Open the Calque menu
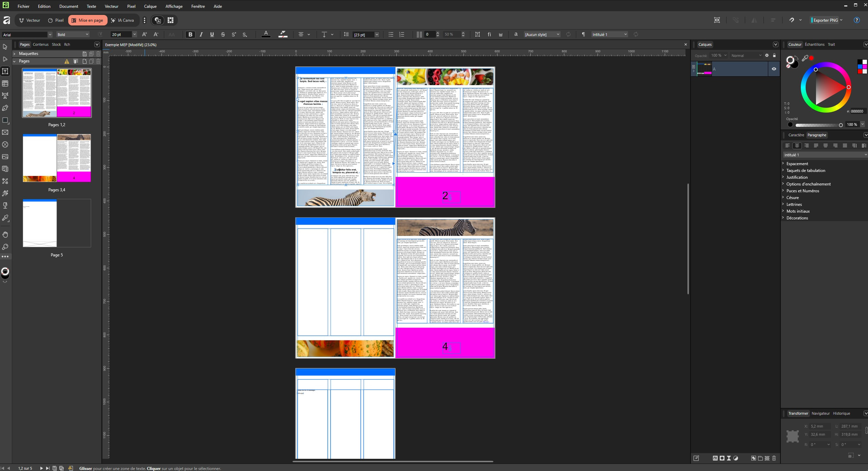The width and height of the screenshot is (868, 471). tap(150, 6)
